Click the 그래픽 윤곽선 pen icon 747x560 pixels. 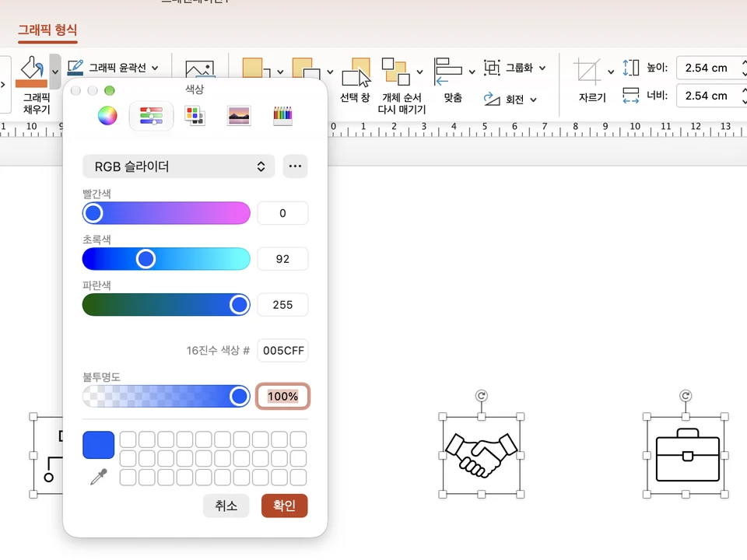[75, 68]
